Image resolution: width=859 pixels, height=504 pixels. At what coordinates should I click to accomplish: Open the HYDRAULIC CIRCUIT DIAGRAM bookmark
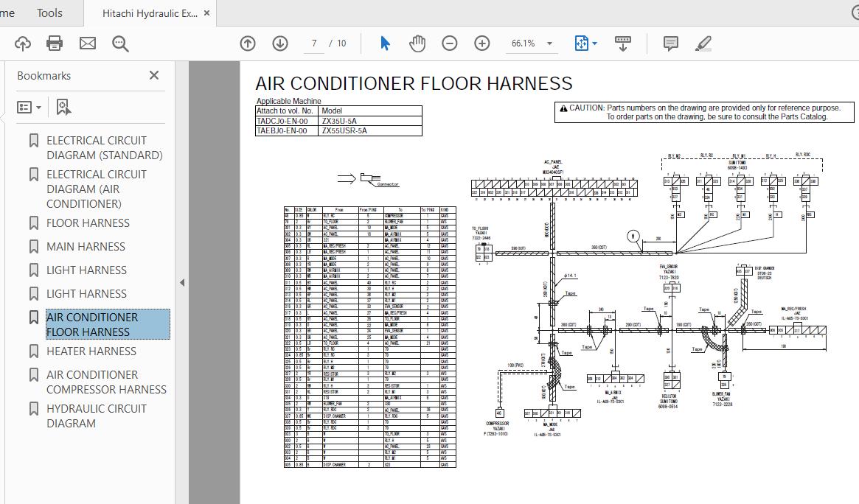[97, 416]
